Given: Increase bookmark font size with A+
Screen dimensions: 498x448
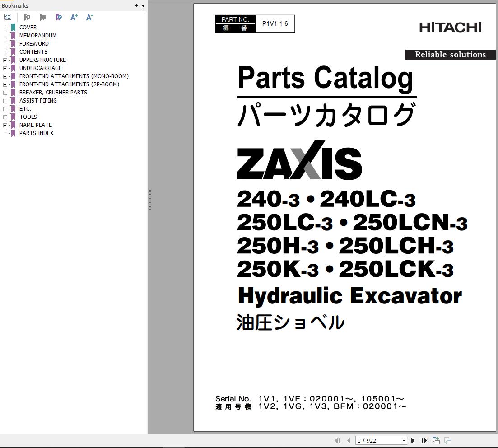Looking at the screenshot, I should (74, 17).
